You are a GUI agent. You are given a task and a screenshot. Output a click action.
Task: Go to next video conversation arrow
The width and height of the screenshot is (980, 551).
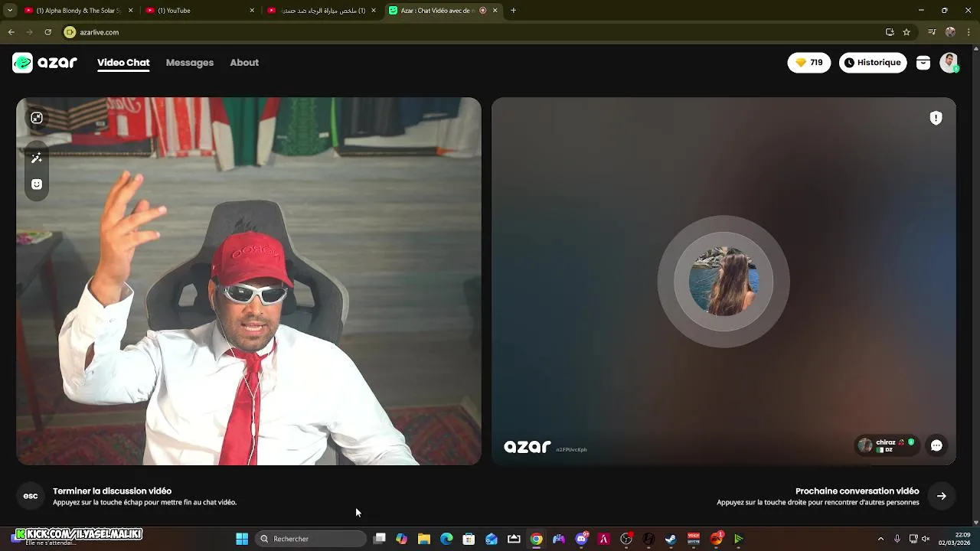tap(942, 496)
